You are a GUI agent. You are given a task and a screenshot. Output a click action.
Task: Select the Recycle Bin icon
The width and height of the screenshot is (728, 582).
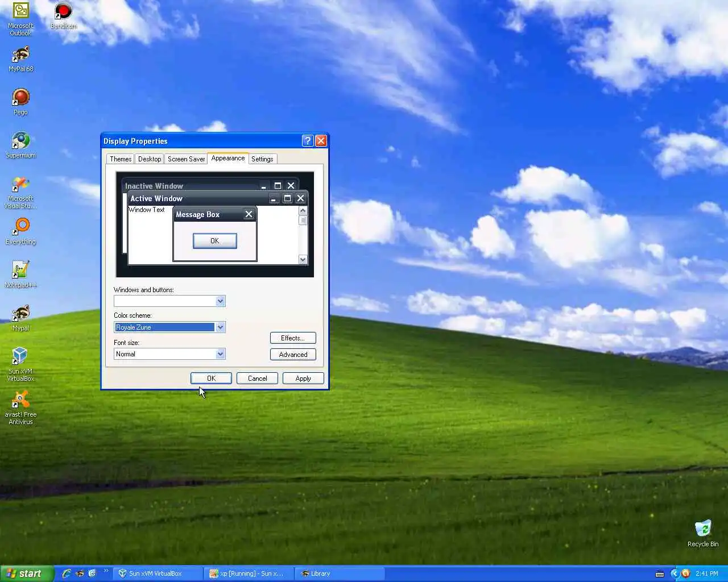703,533
